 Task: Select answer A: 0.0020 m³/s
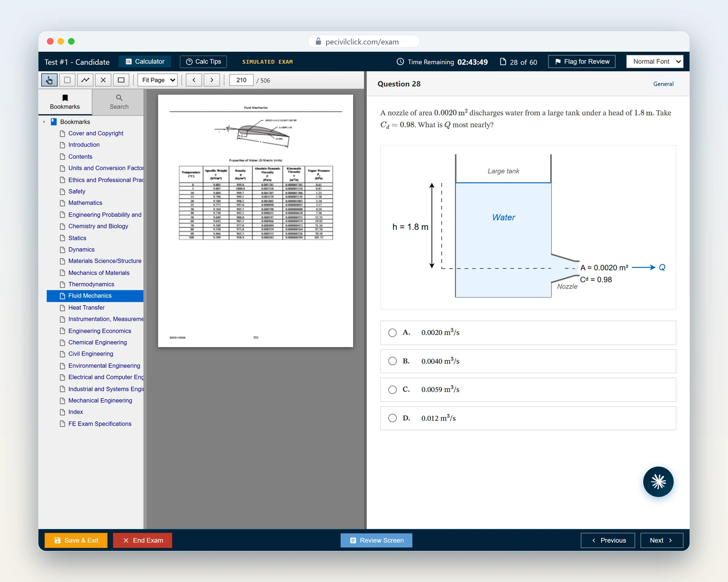[528, 333]
